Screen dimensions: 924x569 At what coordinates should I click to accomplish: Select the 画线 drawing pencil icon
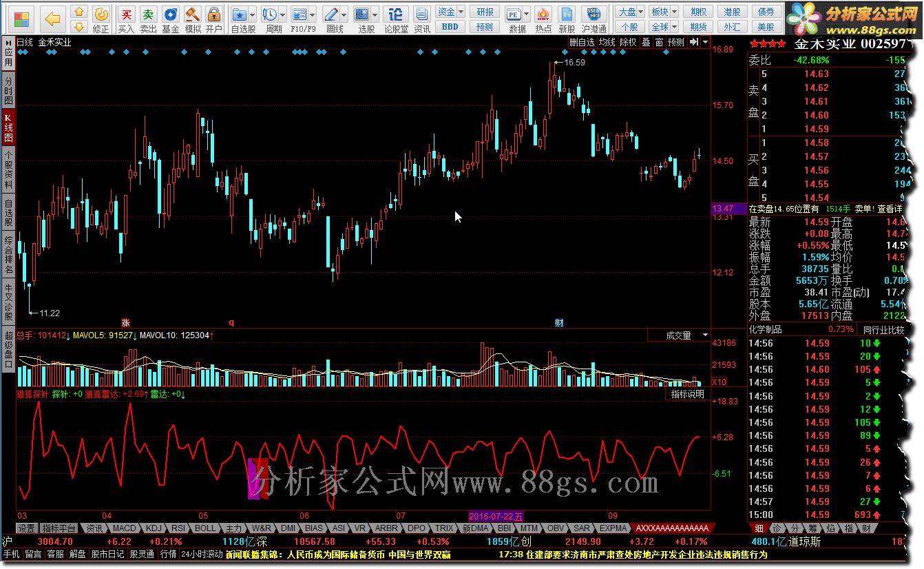point(331,14)
